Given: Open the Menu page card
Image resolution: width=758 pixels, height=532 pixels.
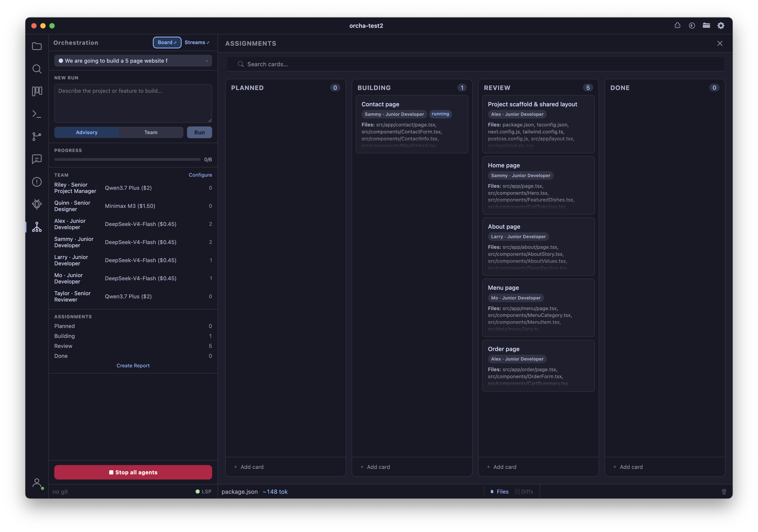Looking at the screenshot, I should pyautogui.click(x=538, y=308).
